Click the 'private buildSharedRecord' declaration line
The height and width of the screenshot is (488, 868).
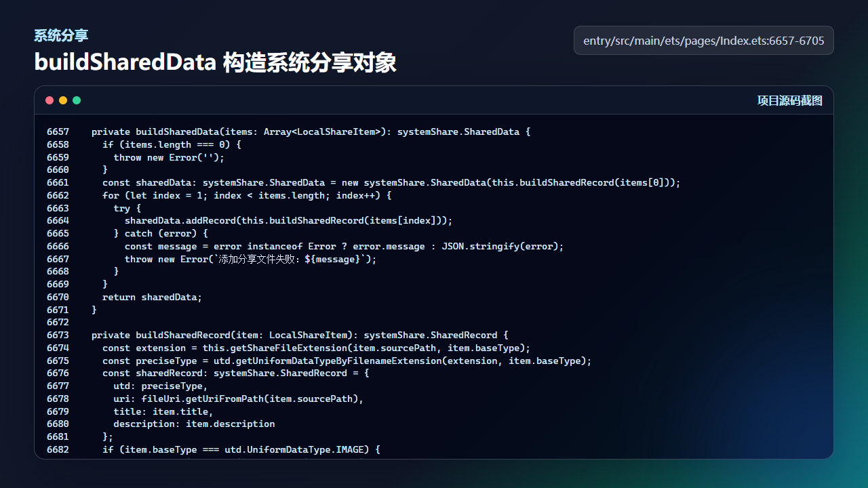click(x=300, y=335)
